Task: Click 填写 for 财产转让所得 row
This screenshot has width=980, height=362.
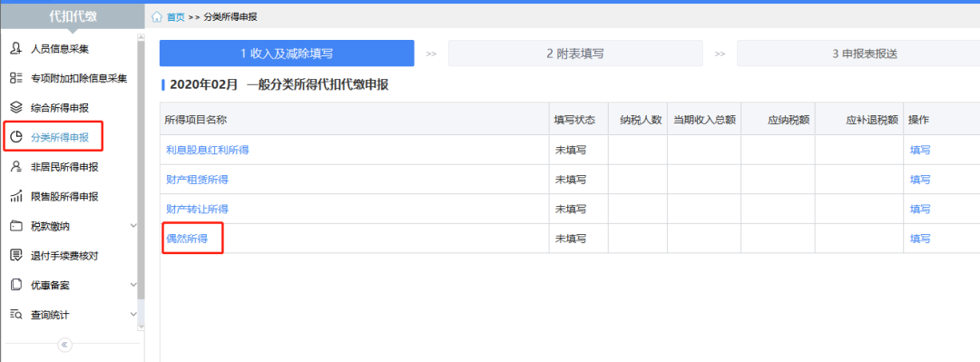Action: tap(920, 209)
